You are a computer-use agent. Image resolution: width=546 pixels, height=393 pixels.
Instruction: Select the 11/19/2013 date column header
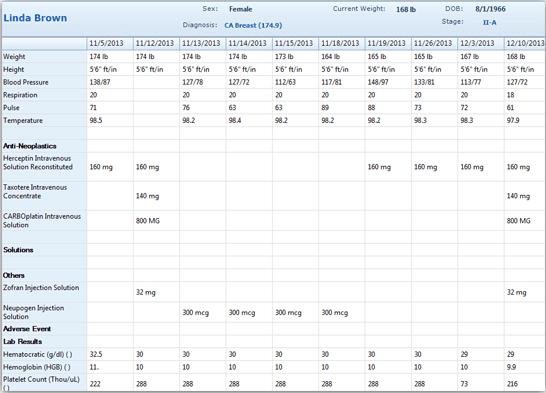(387, 43)
